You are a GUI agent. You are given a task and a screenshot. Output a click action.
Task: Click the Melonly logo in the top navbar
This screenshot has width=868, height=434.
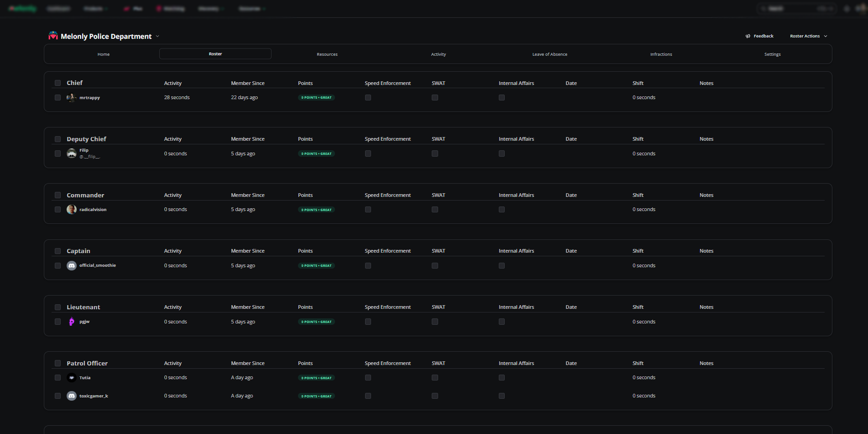(22, 8)
